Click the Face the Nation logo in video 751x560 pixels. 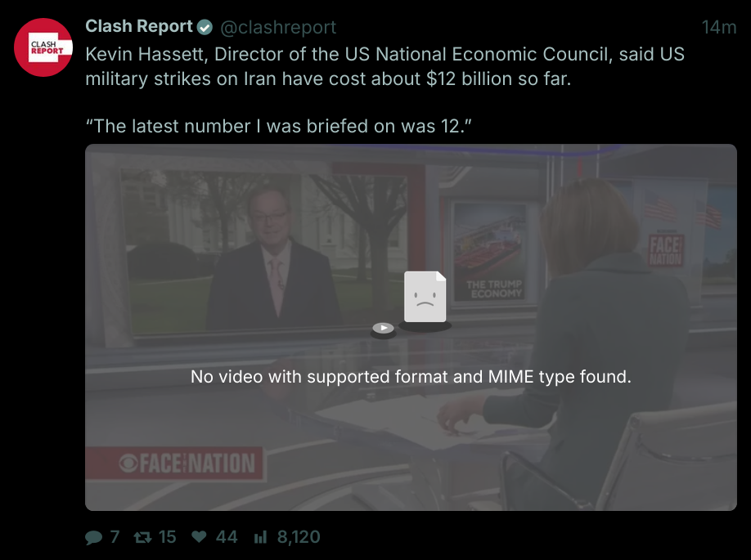(187, 464)
